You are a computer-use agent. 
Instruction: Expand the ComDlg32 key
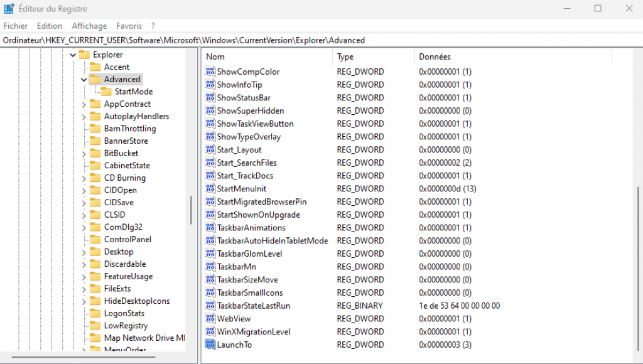[84, 227]
